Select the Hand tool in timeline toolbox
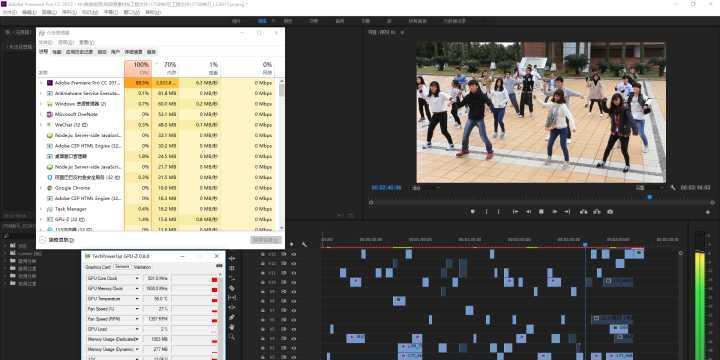Image resolution: width=720 pixels, height=360 pixels. point(232,327)
